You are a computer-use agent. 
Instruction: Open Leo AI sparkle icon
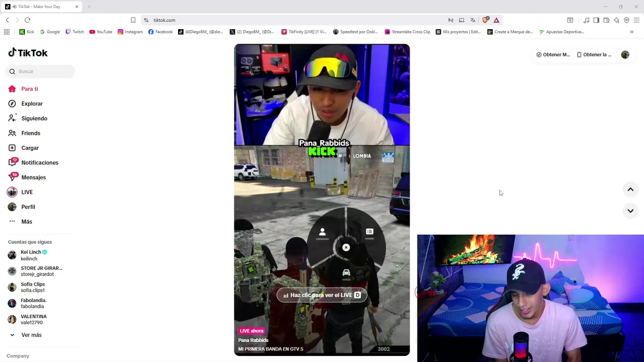[616, 20]
